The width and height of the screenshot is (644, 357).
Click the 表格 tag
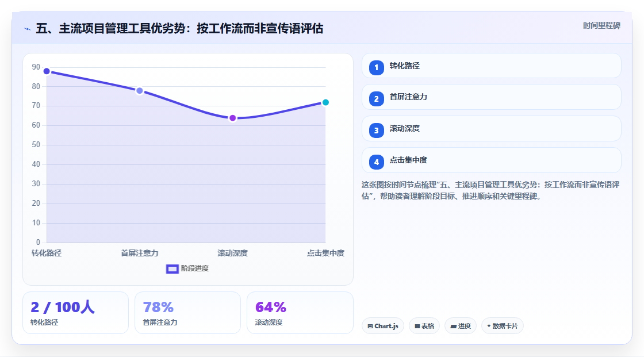(x=424, y=326)
